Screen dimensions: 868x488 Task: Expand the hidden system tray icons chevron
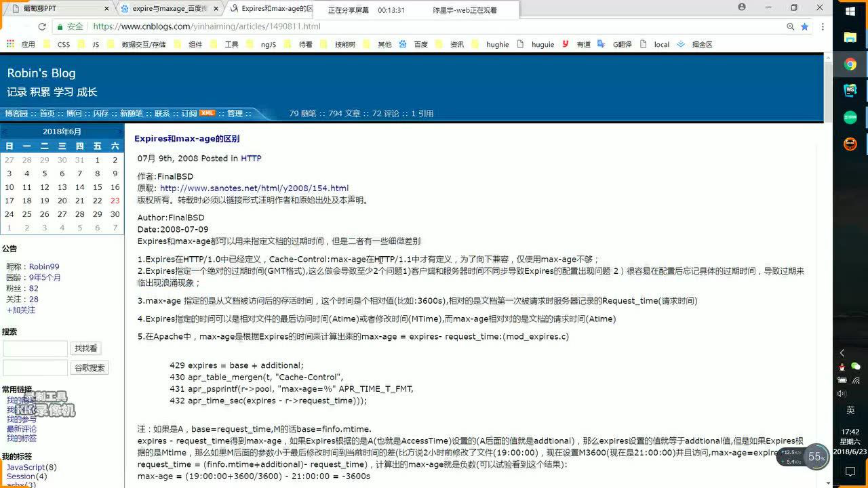point(842,353)
